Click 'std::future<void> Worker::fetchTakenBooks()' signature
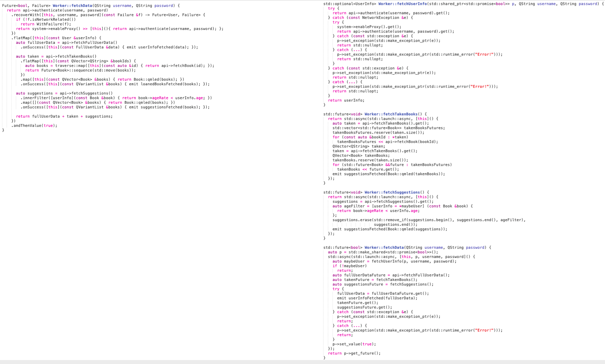The image size is (605, 364). coord(375,114)
